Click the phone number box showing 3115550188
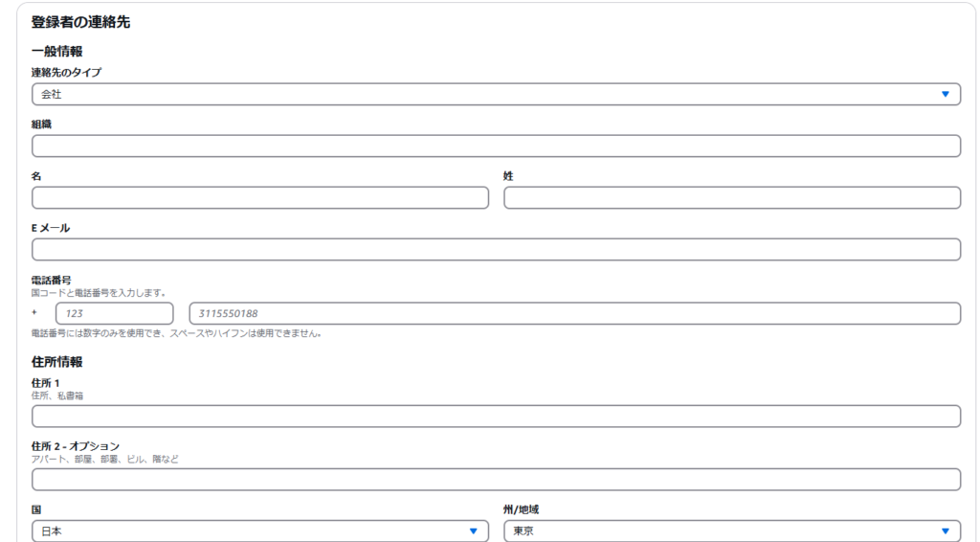This screenshot has height=542, width=980. tap(574, 313)
